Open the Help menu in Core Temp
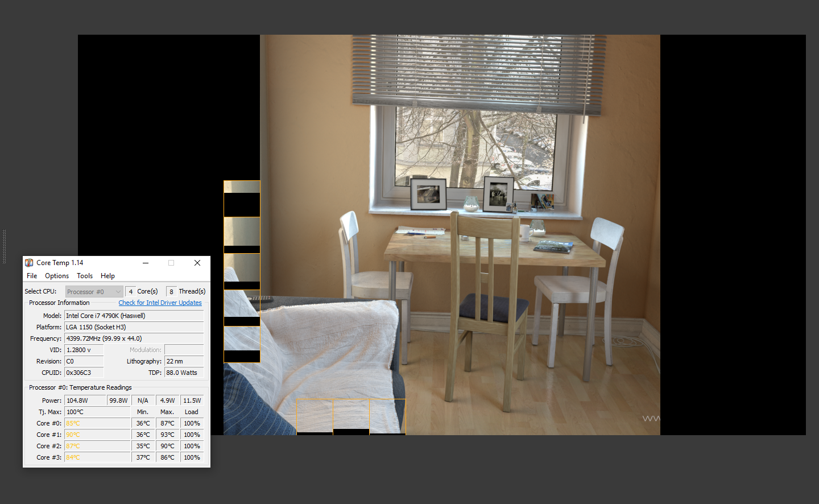The width and height of the screenshot is (819, 504). point(107,276)
